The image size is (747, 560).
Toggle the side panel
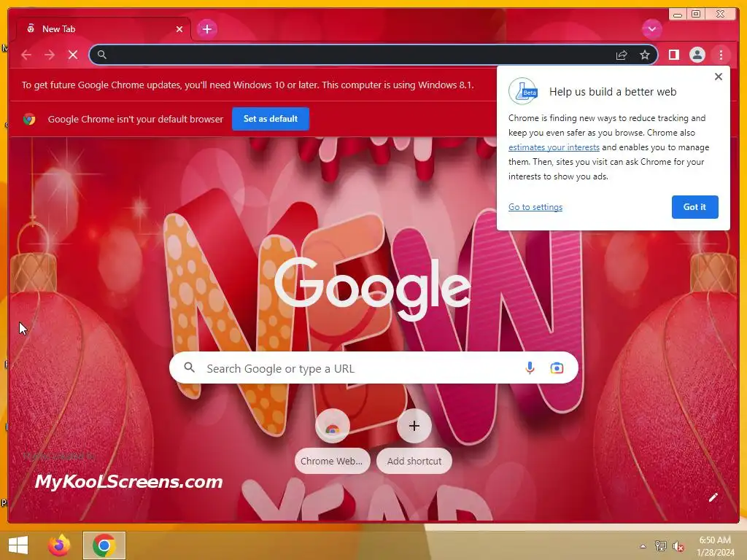(x=673, y=55)
